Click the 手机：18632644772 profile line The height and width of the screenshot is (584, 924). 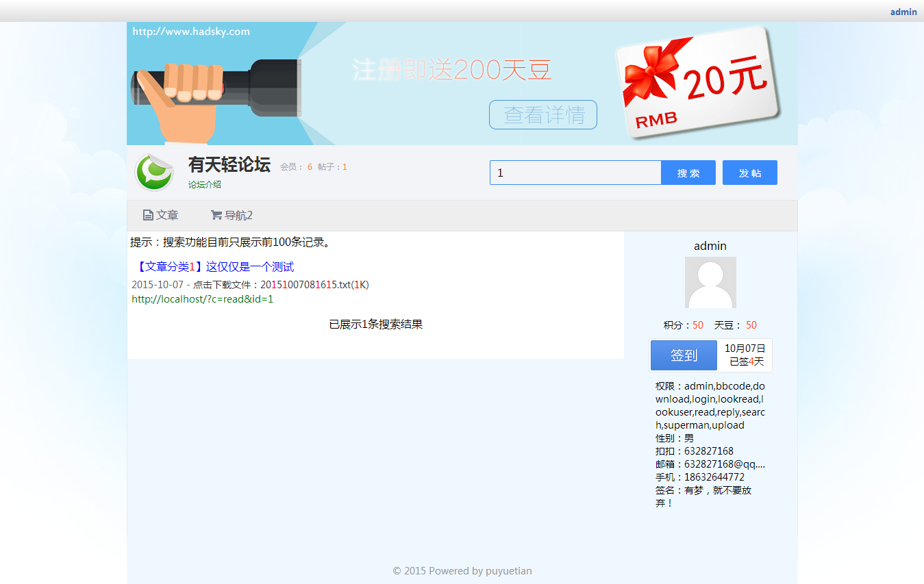pyautogui.click(x=700, y=477)
